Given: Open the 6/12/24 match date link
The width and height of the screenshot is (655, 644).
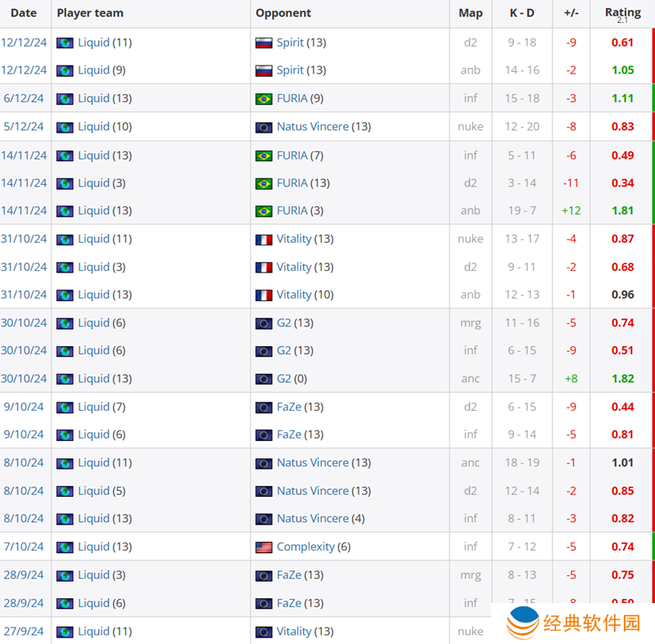Looking at the screenshot, I should (x=22, y=98).
